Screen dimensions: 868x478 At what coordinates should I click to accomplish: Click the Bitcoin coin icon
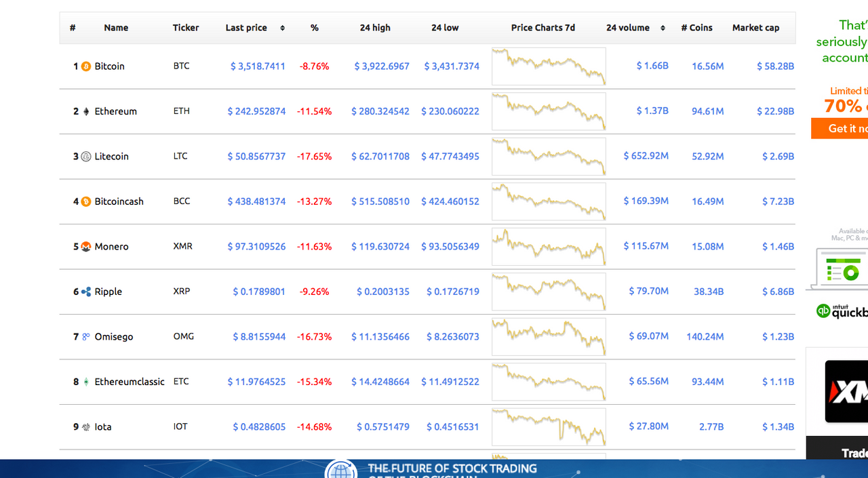pyautogui.click(x=86, y=66)
